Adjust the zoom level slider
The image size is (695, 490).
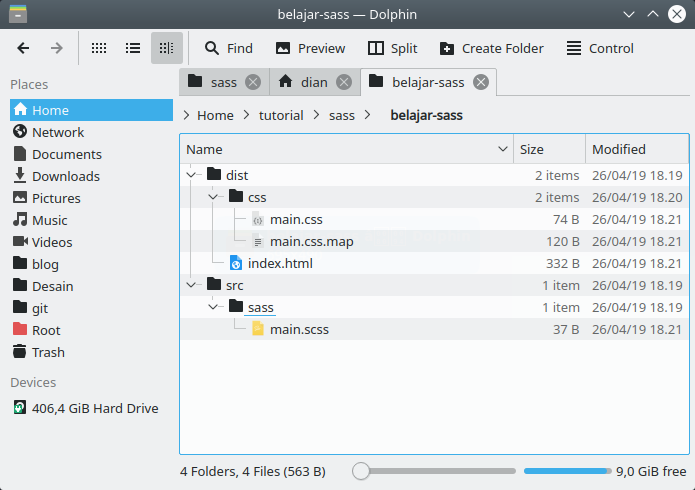click(362, 471)
